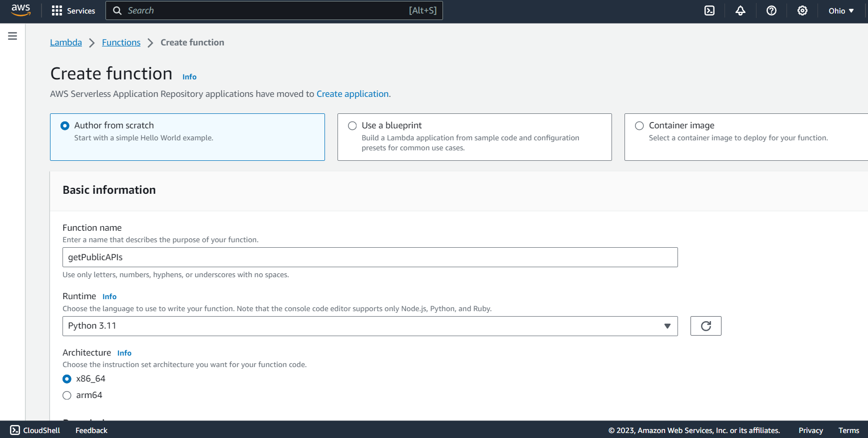
Task: Open the Ohio region selector
Action: 840,10
